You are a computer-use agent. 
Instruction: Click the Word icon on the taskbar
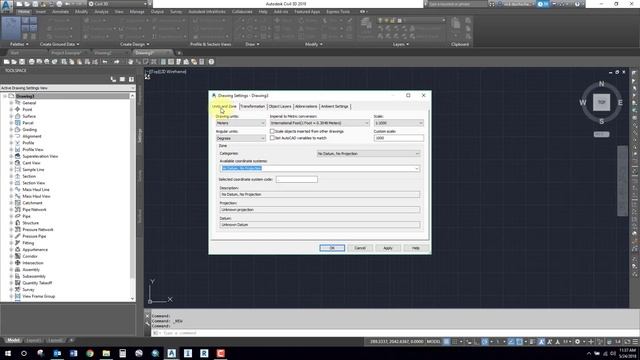(x=73, y=353)
